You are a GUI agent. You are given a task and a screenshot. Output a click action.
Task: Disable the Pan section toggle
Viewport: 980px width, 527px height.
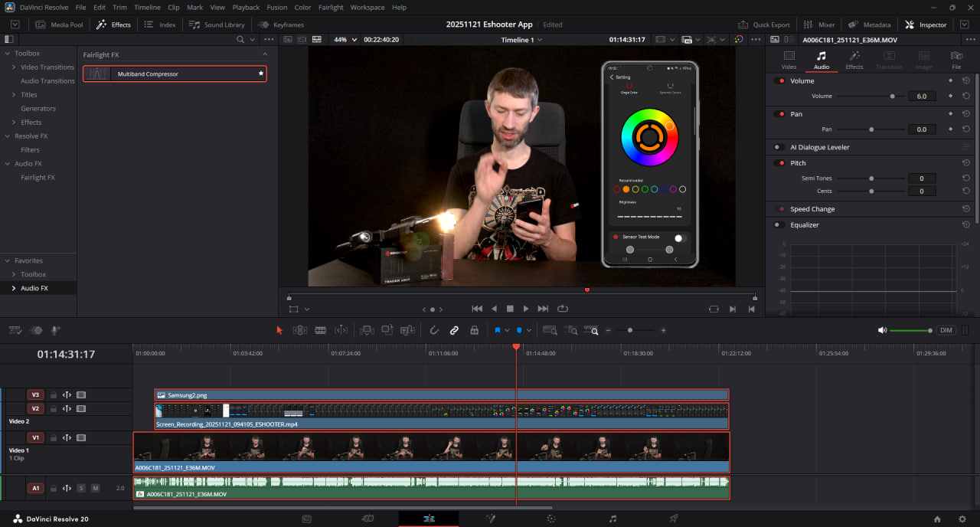coord(780,114)
